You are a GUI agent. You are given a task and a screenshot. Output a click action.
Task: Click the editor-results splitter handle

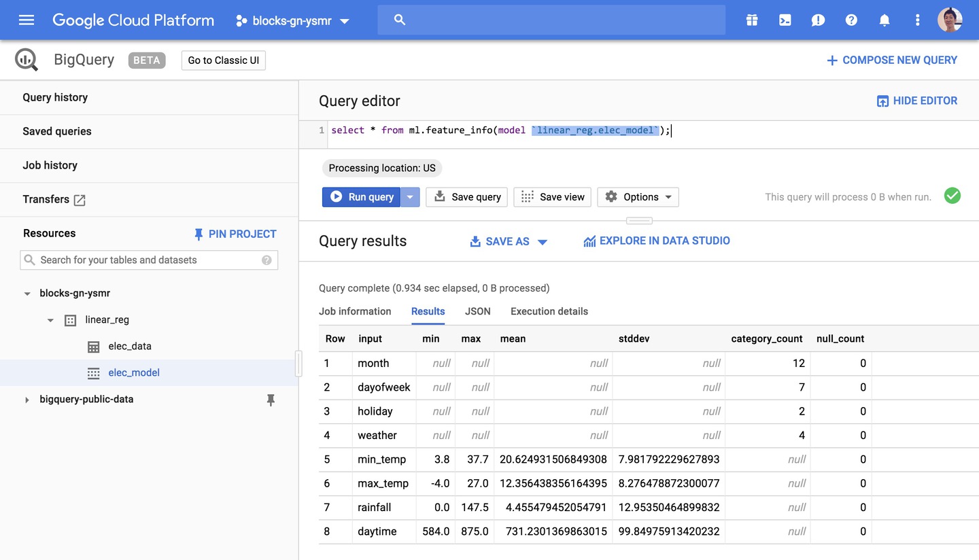(639, 220)
